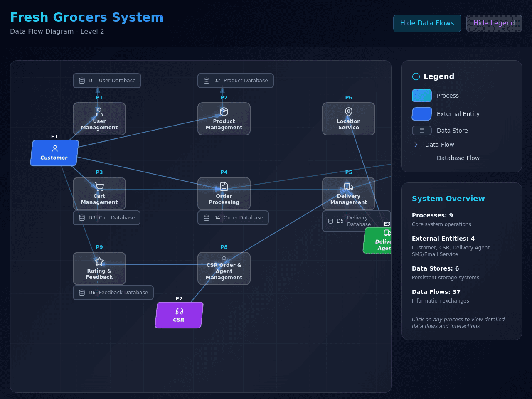Screen dimensions: 532x399
Task: Click the Core system operations text
Action: 441,224
